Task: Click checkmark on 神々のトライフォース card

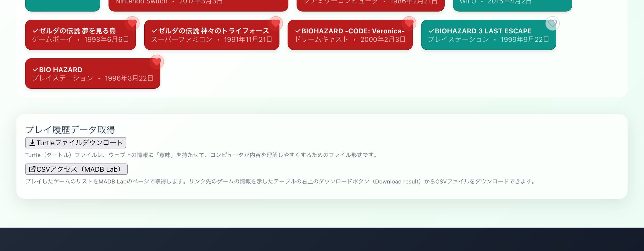Action: [x=154, y=31]
